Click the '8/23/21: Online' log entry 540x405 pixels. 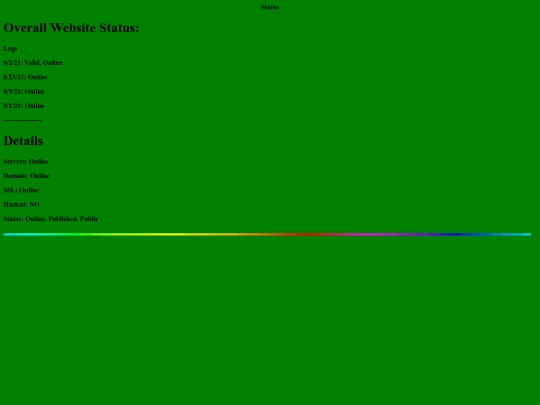[x=25, y=77]
